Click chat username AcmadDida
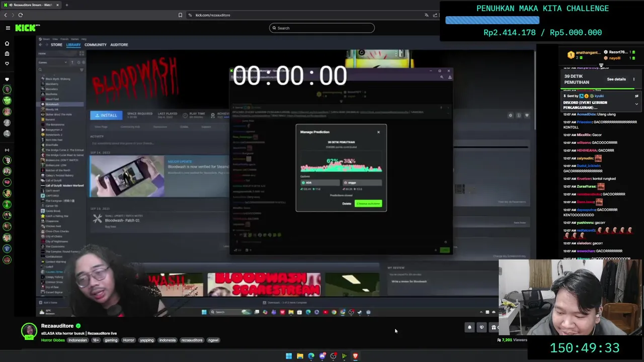Viewport: 644px width, 362px height. pos(586,114)
